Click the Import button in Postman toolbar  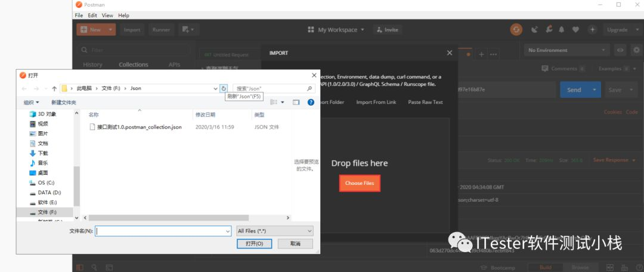(x=132, y=30)
